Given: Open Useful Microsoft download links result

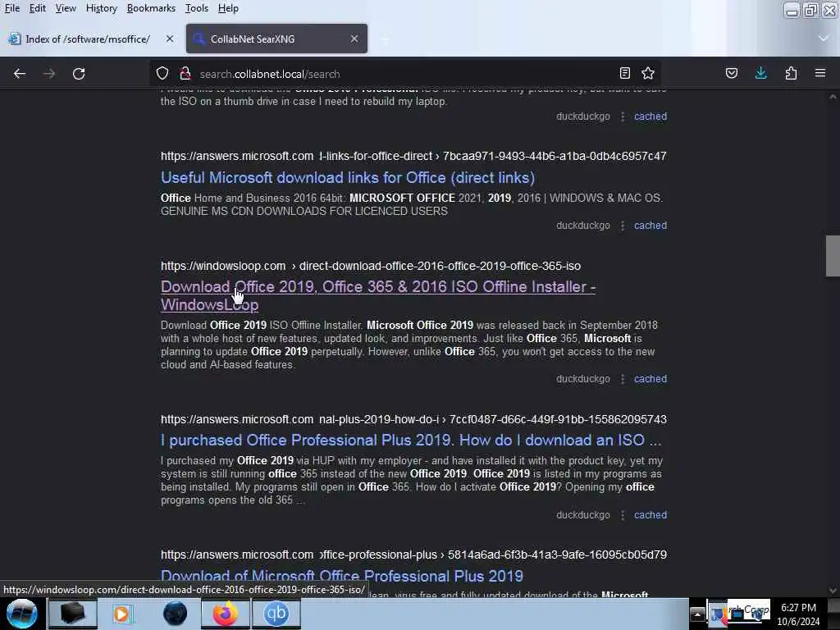Looking at the screenshot, I should tap(348, 177).
